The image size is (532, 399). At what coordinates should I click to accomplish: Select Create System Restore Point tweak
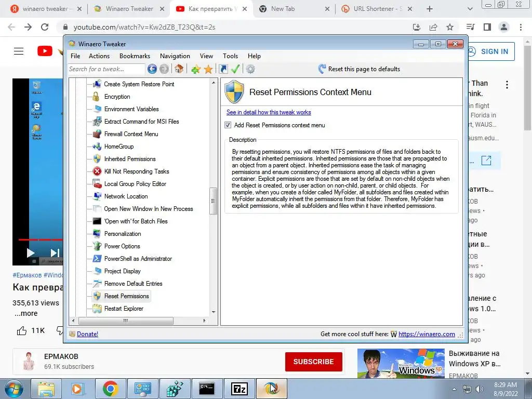139,84
